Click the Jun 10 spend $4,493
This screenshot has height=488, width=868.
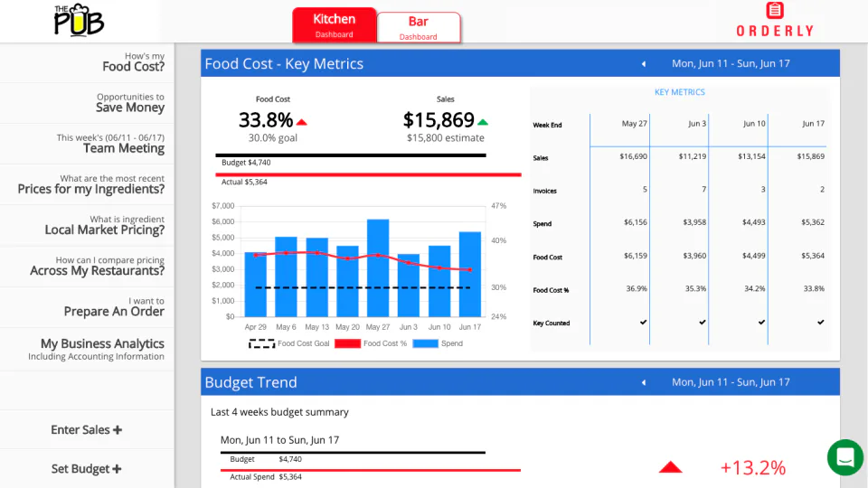tap(754, 222)
